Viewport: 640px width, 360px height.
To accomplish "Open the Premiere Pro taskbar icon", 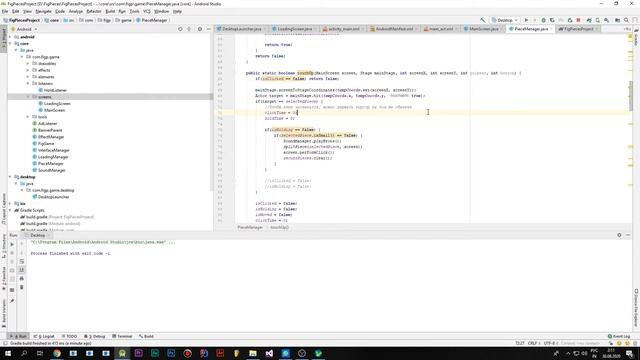I will (138, 353).
